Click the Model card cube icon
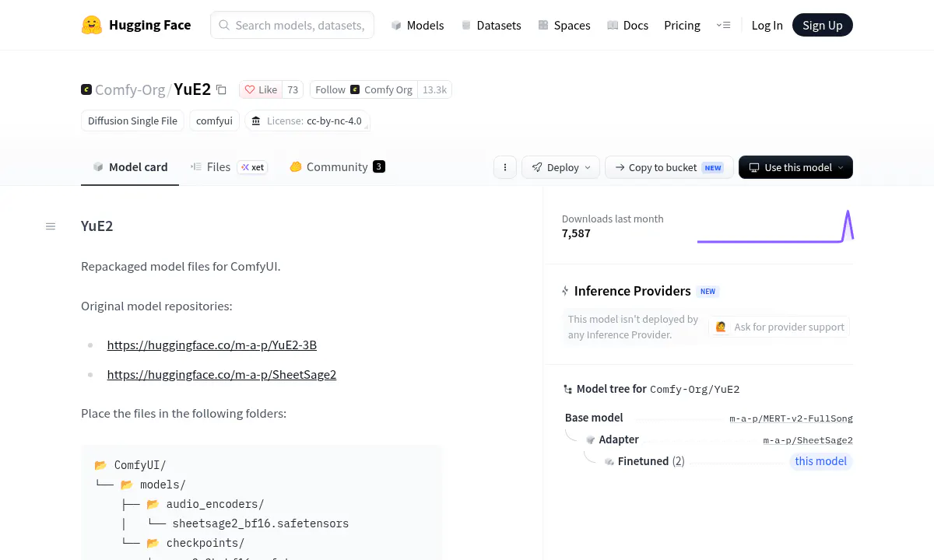 [x=98, y=166]
